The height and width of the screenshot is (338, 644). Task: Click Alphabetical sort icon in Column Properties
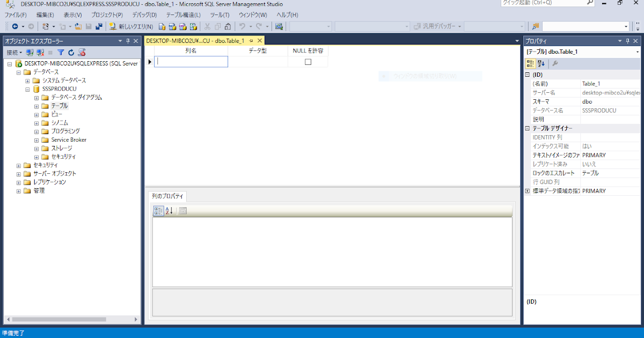[x=169, y=211]
